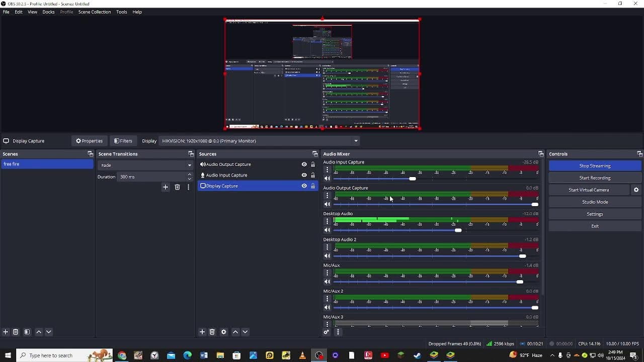The image size is (644, 362).
Task: Click the Mic/Aux volume slider handle
Action: click(520, 282)
